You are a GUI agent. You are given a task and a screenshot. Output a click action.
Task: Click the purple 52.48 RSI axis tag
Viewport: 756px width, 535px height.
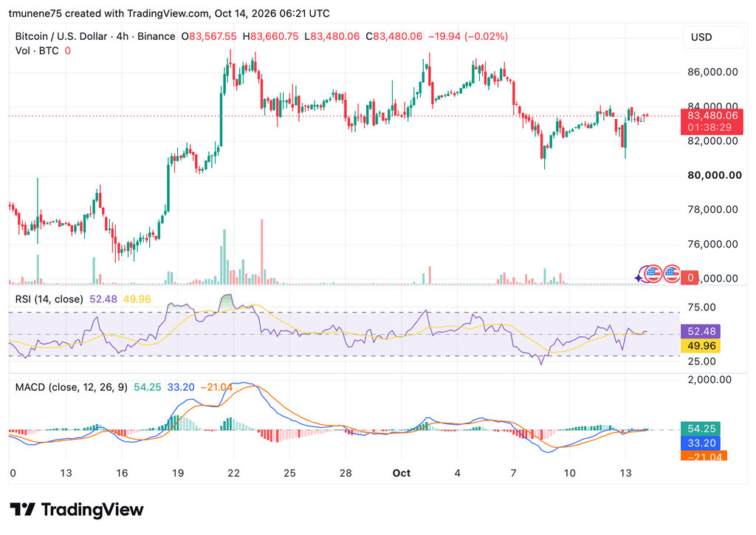701,332
